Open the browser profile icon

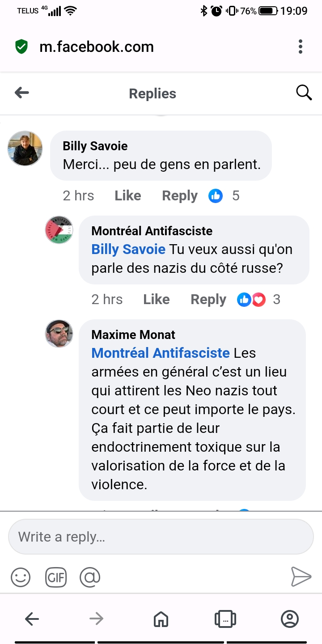[x=289, y=619]
